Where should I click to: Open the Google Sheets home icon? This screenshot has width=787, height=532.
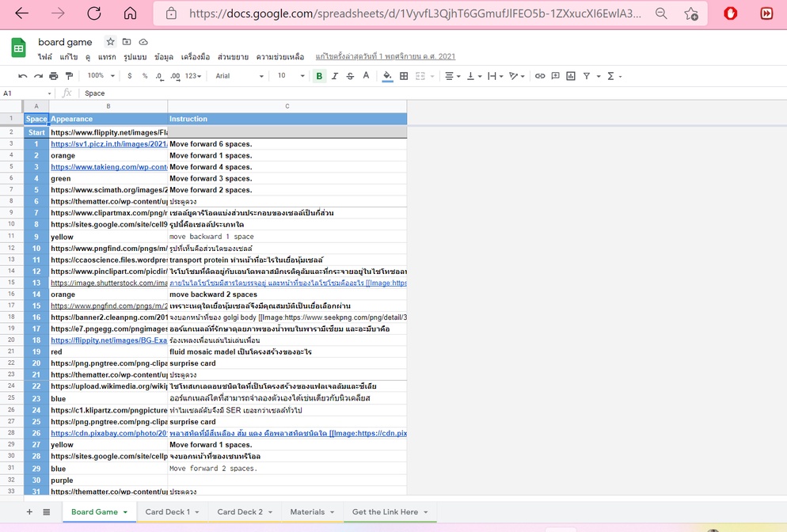click(18, 48)
